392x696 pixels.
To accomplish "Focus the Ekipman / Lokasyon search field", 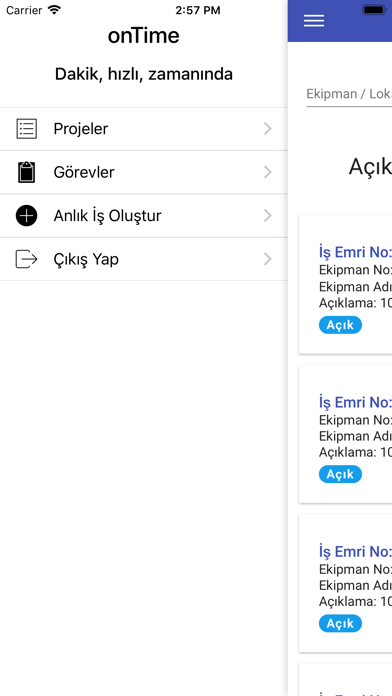I will click(x=349, y=94).
